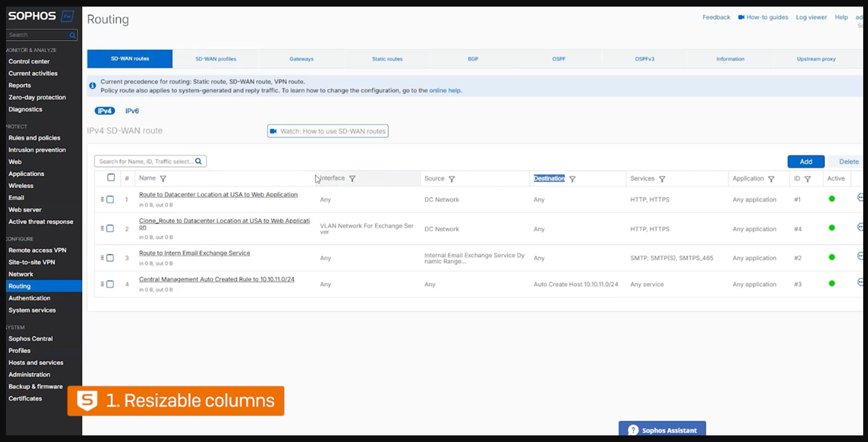Open the Interface column filter dropdown
The width and height of the screenshot is (868, 442).
pos(352,179)
